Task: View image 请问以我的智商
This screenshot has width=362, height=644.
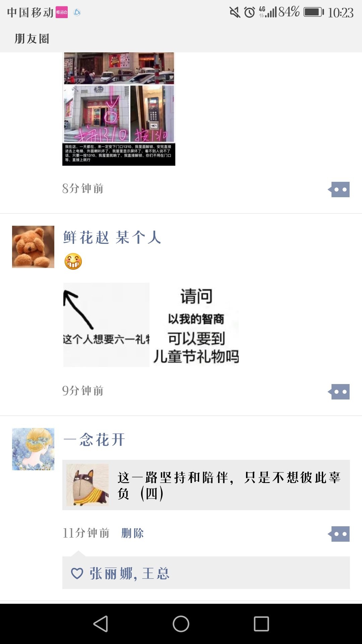Action: pos(196,325)
